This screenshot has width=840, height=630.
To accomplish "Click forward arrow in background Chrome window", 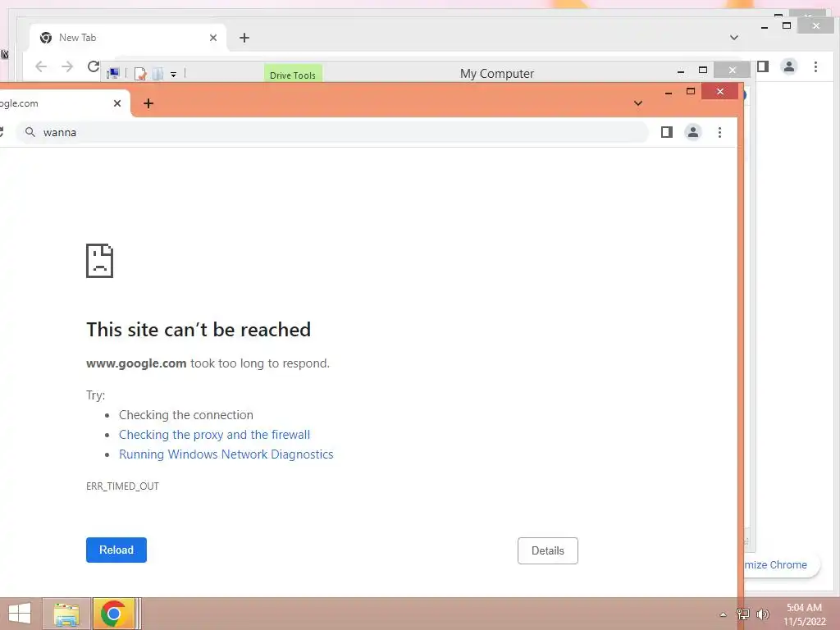I will click(x=67, y=66).
